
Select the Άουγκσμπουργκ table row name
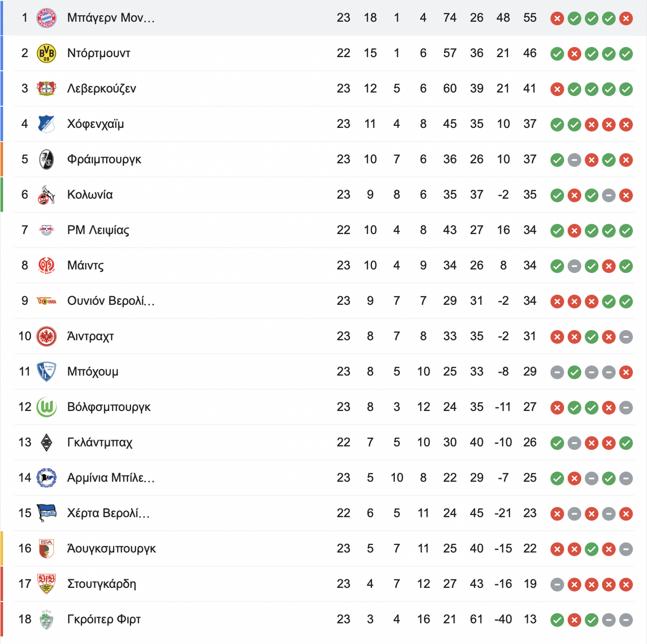[112, 549]
